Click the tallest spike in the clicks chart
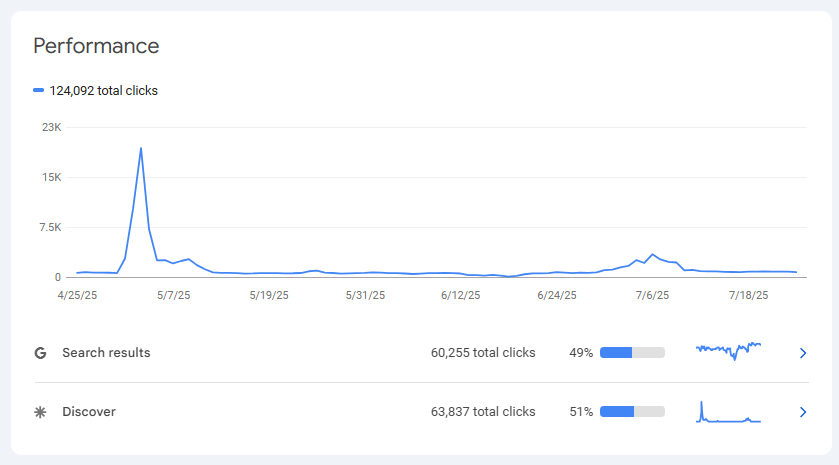 tap(141, 149)
